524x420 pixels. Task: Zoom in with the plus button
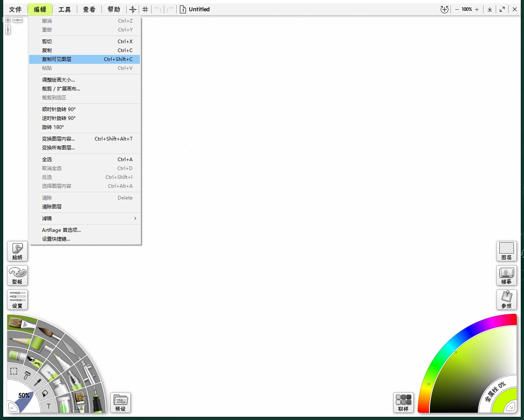coord(477,9)
